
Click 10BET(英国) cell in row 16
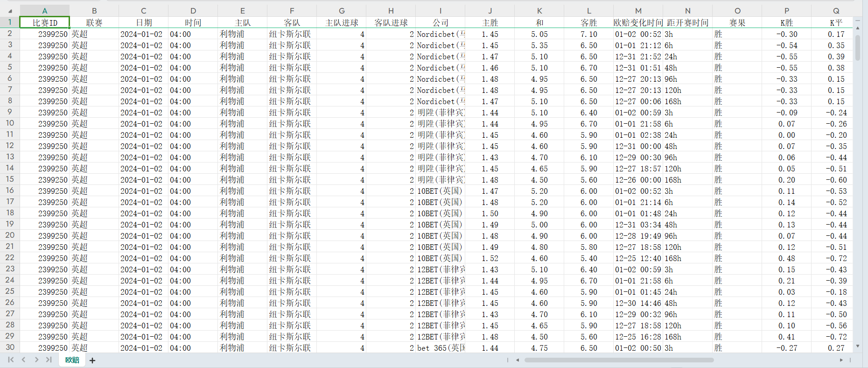tap(440, 191)
